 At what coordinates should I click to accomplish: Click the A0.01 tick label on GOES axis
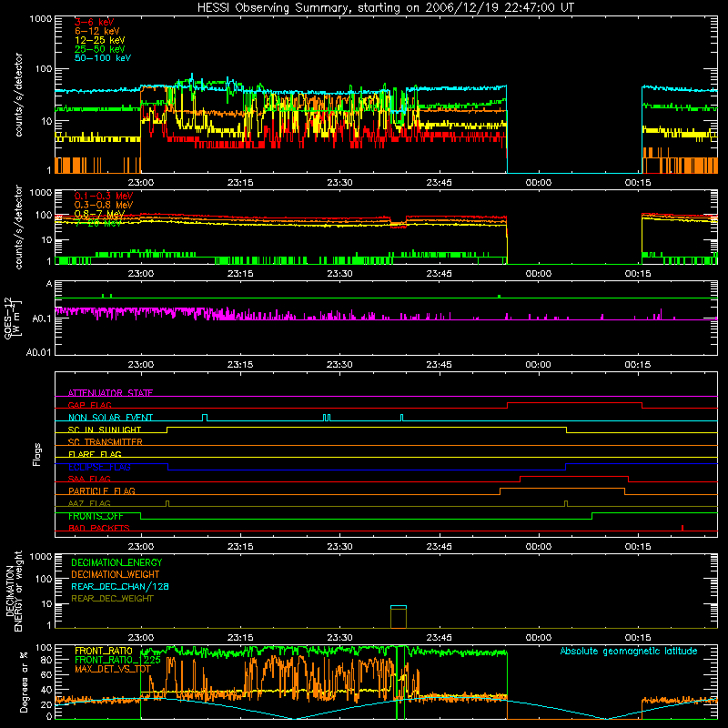pos(39,352)
